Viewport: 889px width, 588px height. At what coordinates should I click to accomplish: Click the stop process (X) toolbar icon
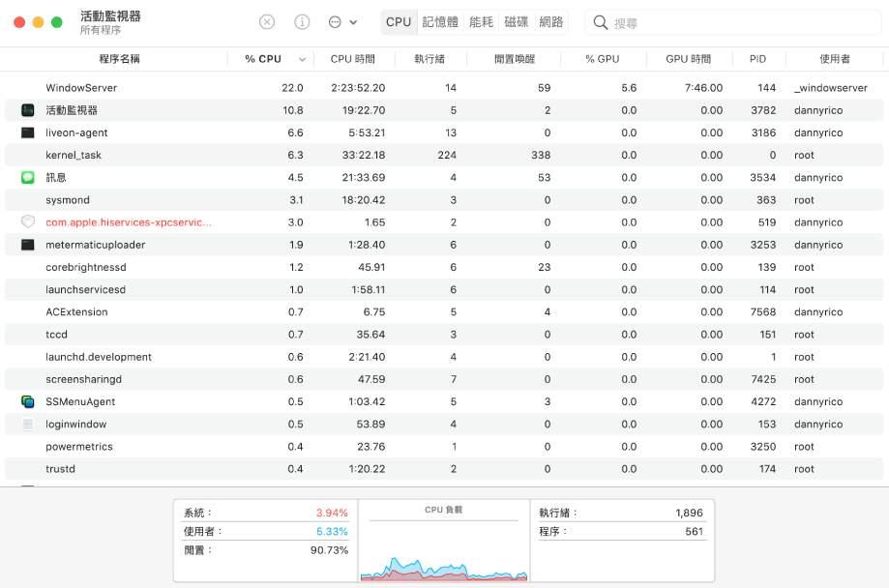click(x=266, y=22)
